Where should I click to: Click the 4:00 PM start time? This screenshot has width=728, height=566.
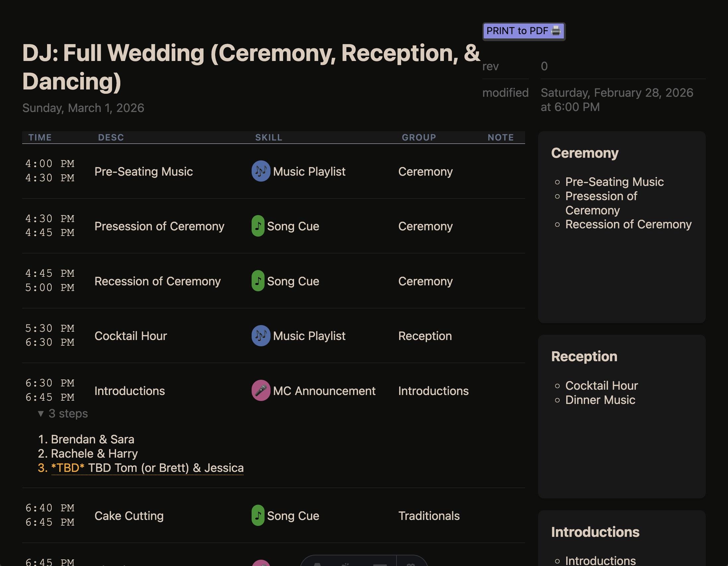point(50,164)
